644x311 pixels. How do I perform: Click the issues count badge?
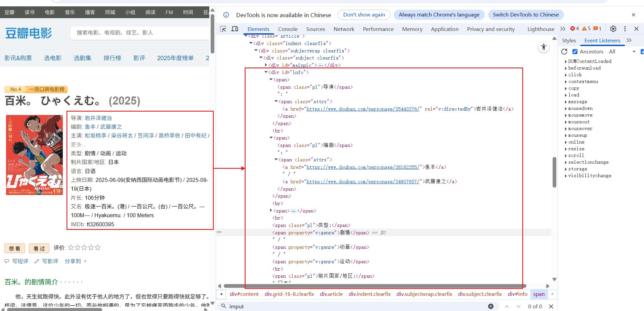pyautogui.click(x=597, y=29)
